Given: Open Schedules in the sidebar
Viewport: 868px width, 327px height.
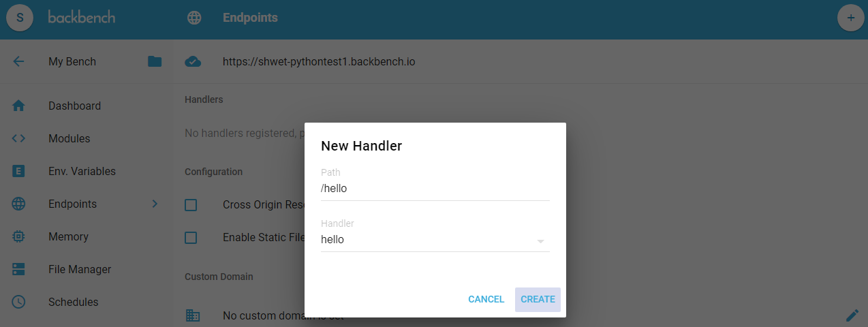Looking at the screenshot, I should 74,302.
